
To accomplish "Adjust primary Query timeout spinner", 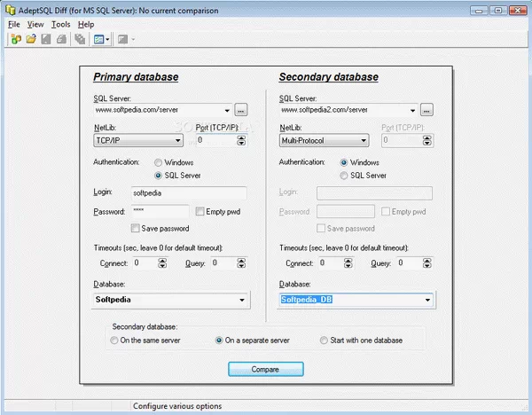I will tap(241, 263).
